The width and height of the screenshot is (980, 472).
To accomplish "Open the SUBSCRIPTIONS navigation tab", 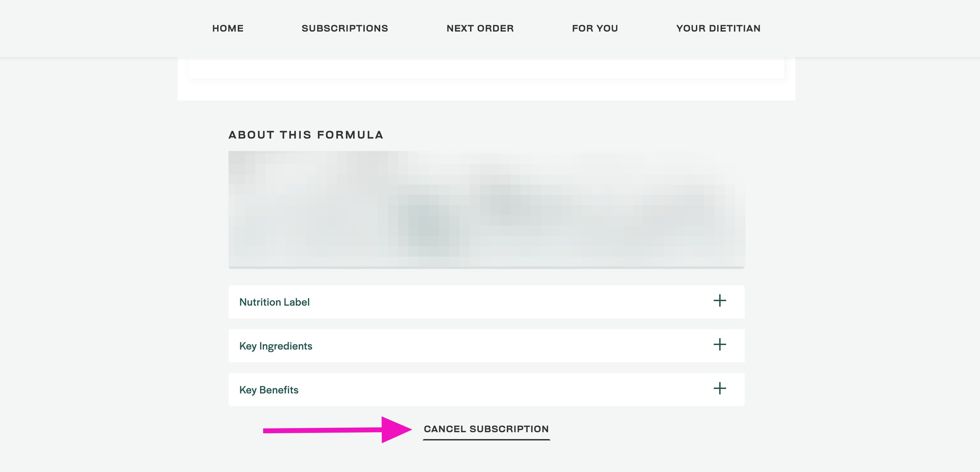I will [x=345, y=28].
